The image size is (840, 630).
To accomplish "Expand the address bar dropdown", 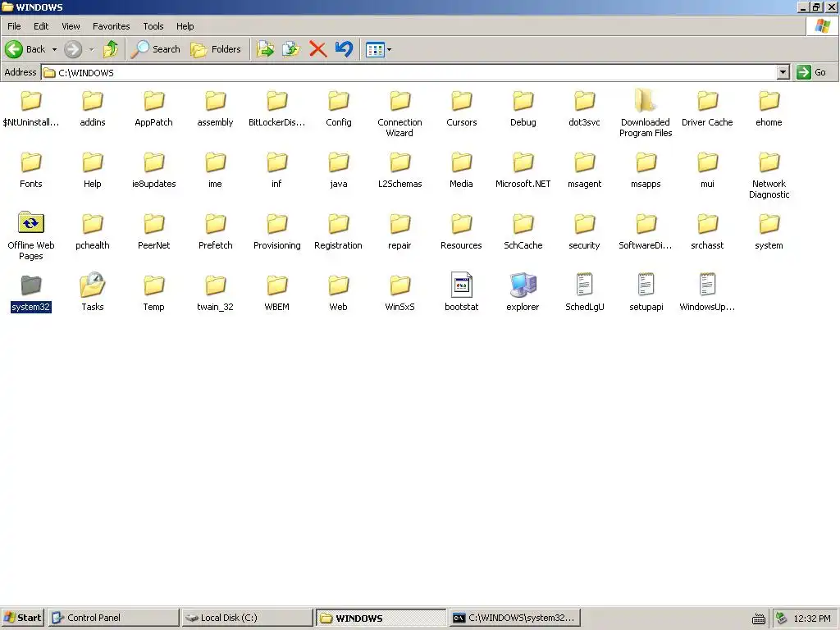I will (x=783, y=72).
